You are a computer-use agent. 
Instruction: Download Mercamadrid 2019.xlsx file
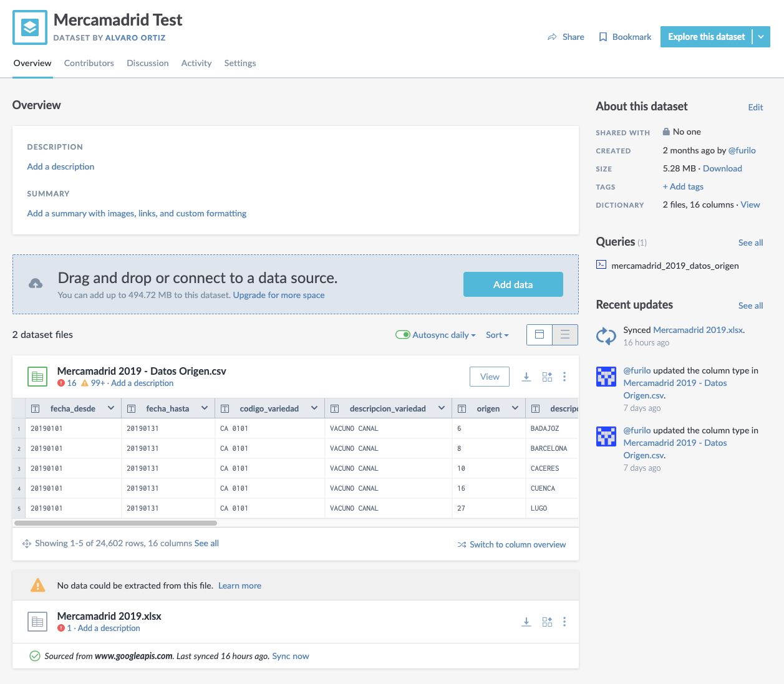click(x=526, y=622)
